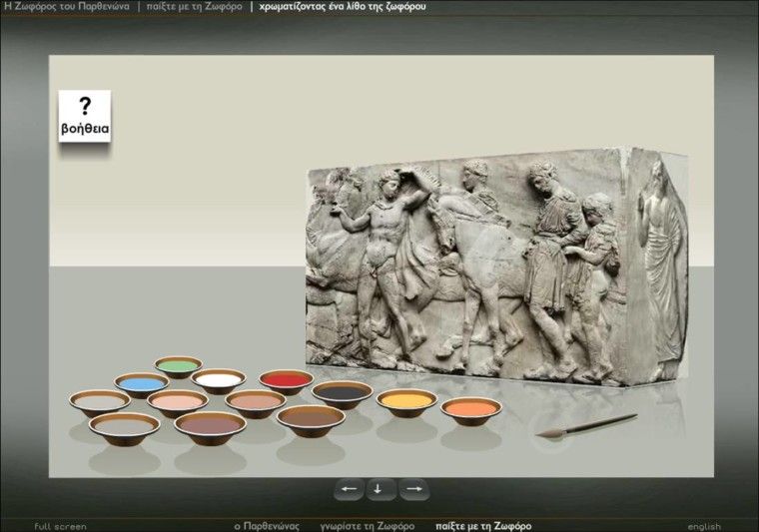The width and height of the screenshot is (759, 532).
Task: Select the red paint bowl
Action: click(286, 379)
